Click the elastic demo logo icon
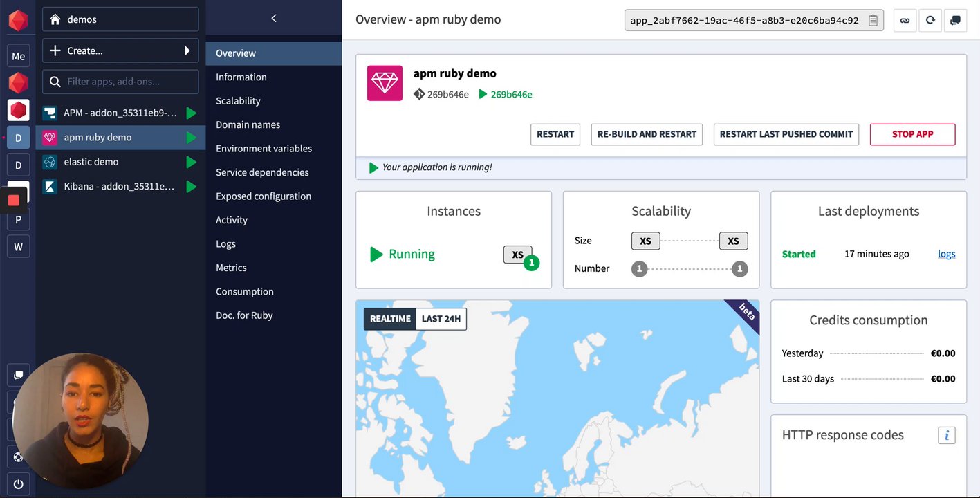This screenshot has height=498, width=980. click(50, 162)
